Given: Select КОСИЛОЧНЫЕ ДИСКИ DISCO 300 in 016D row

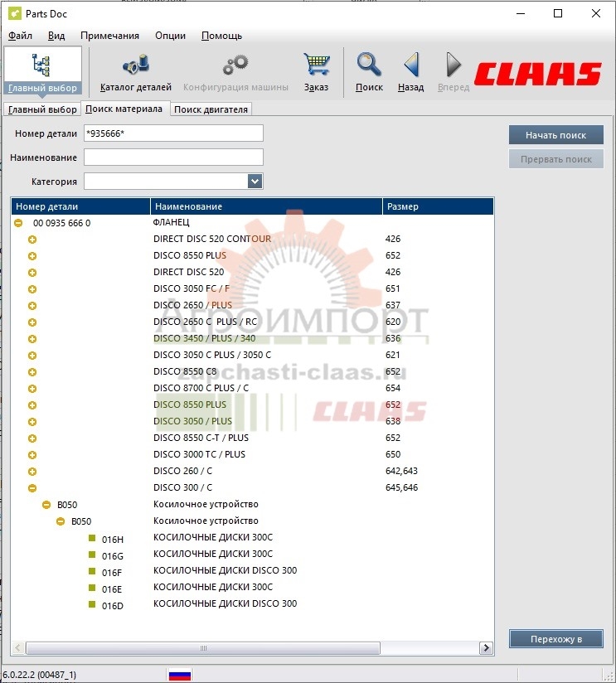Looking at the screenshot, I should pos(225,603).
